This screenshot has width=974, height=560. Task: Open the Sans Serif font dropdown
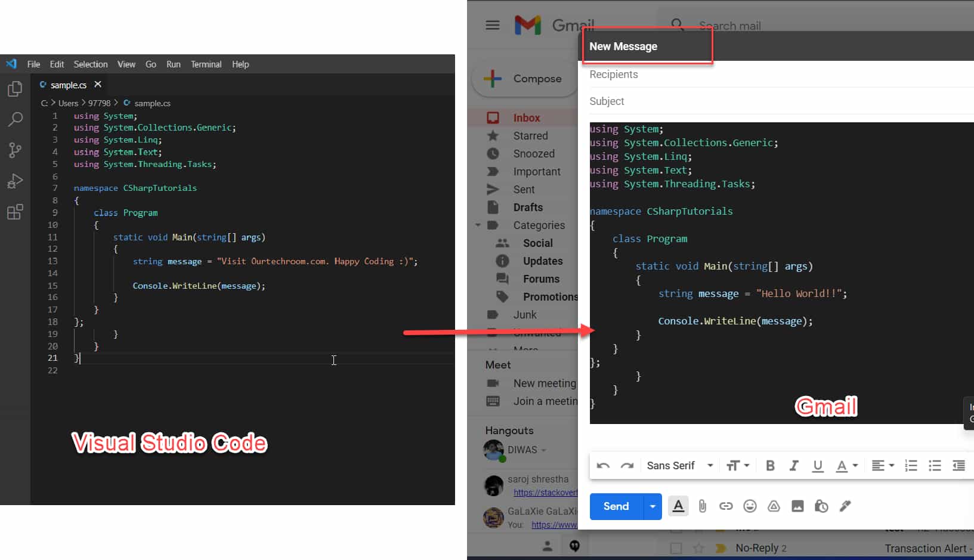point(680,466)
